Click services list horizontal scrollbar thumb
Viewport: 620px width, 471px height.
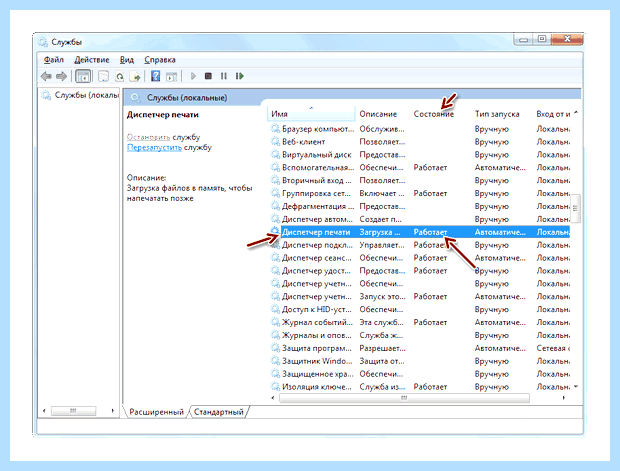404,398
